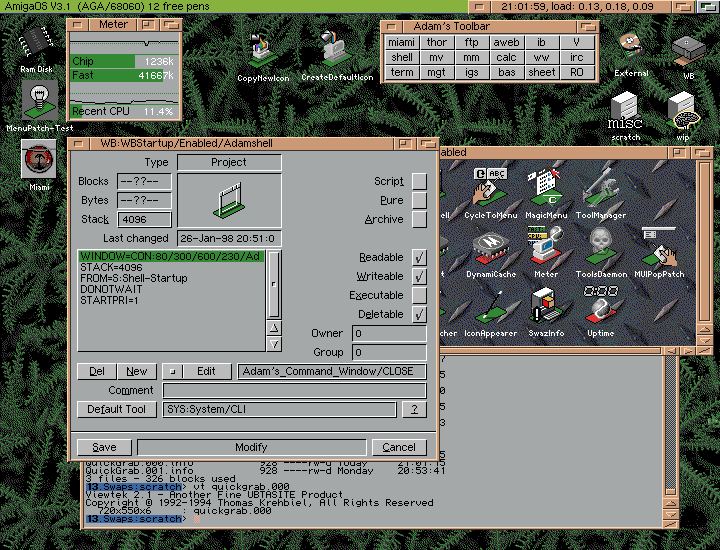The width and height of the screenshot is (720, 550).
Task: Click ftp in Adam's Toolbar
Action: coord(472,42)
